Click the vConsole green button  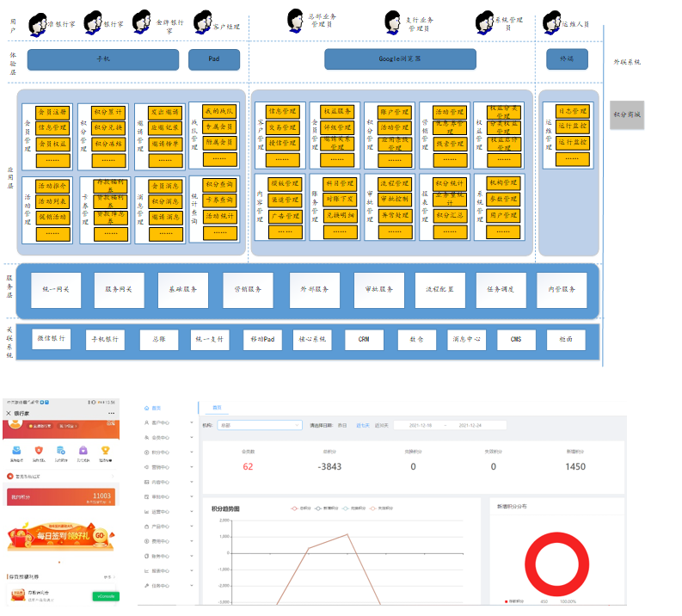[104, 595]
